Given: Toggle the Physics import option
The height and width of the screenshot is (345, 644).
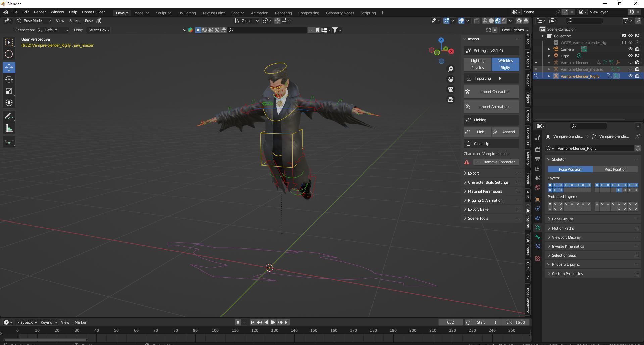Looking at the screenshot, I should coord(478,68).
